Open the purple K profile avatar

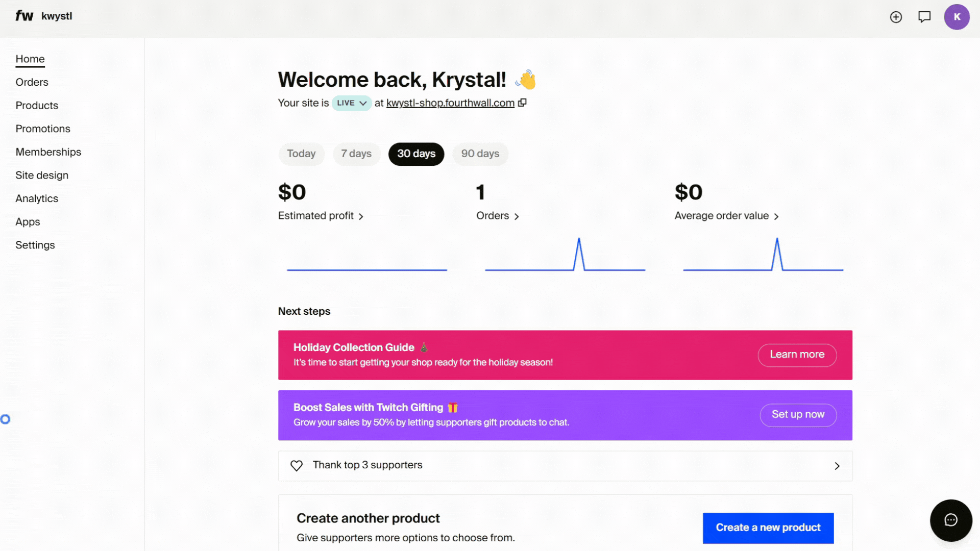coord(957,17)
